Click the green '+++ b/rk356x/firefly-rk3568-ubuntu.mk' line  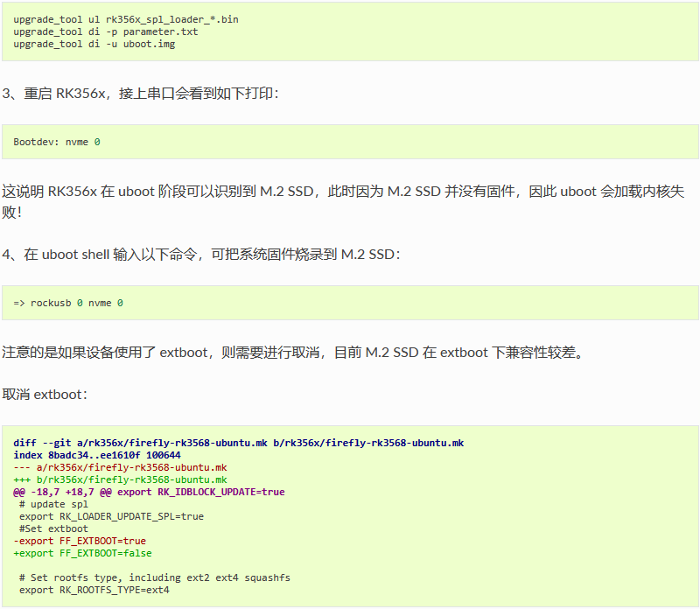(x=120, y=479)
